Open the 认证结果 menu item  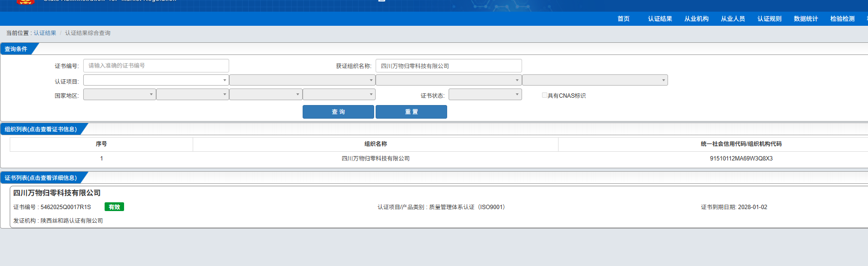[660, 19]
